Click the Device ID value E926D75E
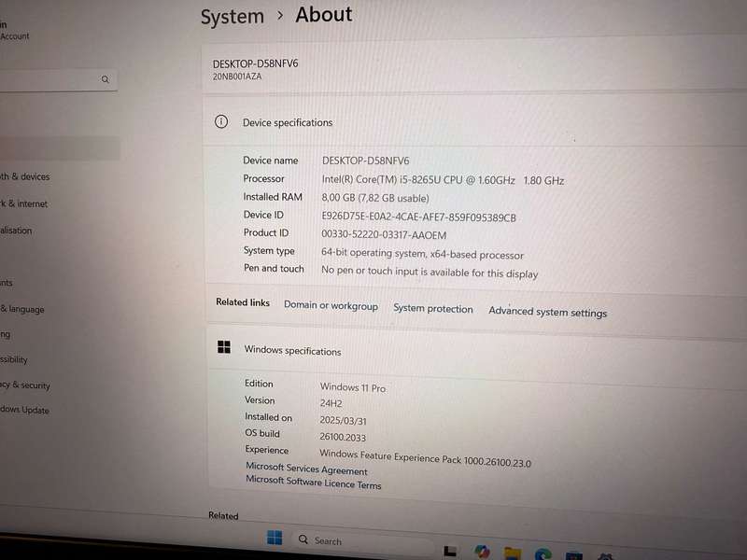The width and height of the screenshot is (747, 560). 418,217
